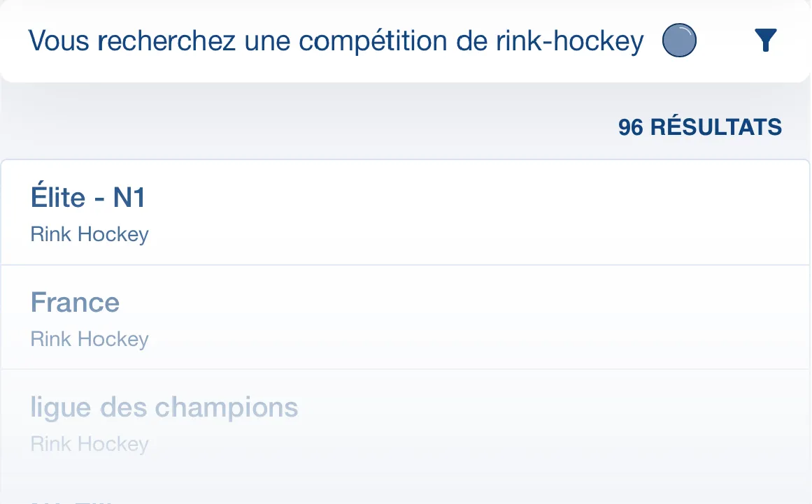This screenshot has width=812, height=504.
Task: Open the Élite - N1 competition
Action: (88, 197)
